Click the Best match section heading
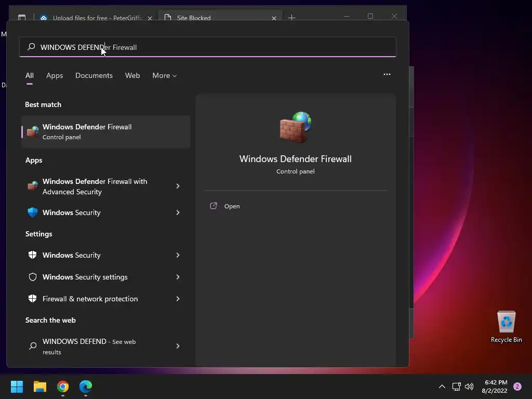The width and height of the screenshot is (532, 399). 43,104
